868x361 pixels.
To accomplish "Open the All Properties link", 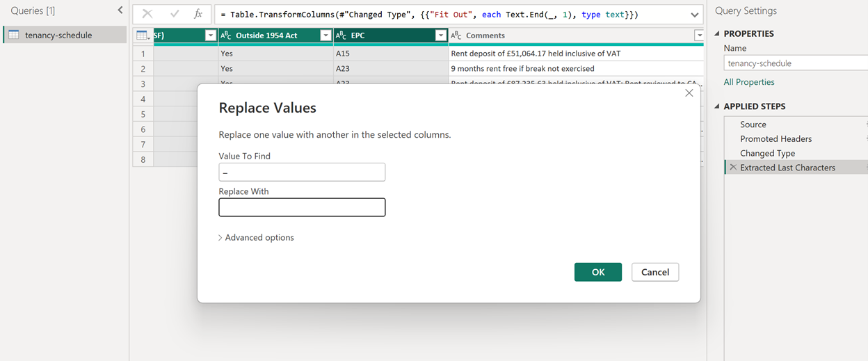I will (748, 82).
